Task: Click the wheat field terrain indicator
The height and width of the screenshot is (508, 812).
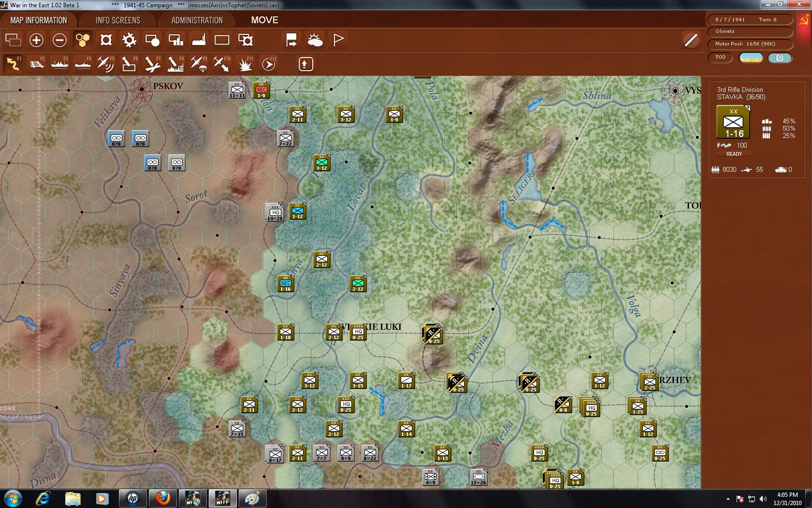Action: [751, 58]
